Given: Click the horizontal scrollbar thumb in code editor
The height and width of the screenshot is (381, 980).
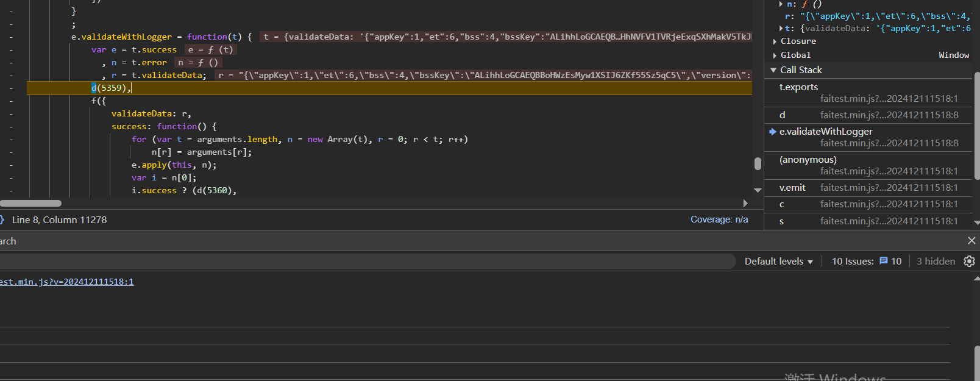Looking at the screenshot, I should (x=30, y=203).
